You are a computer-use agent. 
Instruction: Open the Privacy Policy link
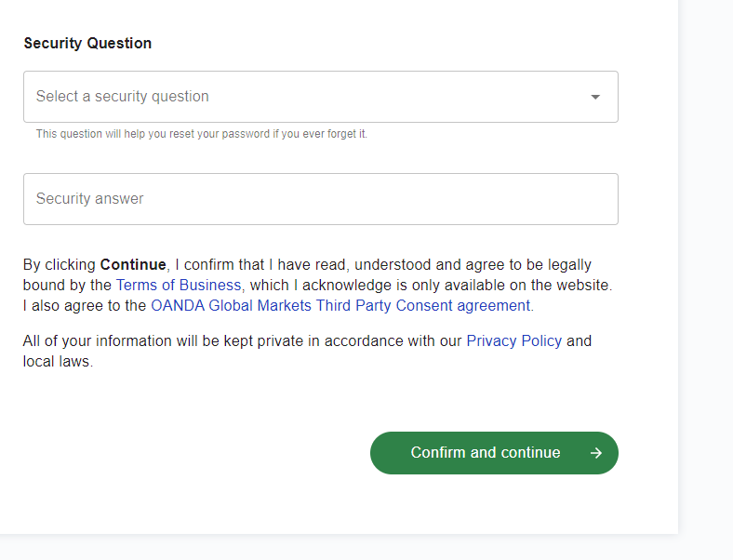[514, 341]
